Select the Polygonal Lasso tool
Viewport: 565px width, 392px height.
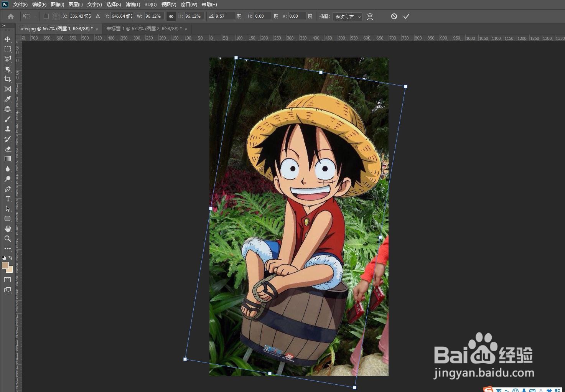click(x=8, y=59)
